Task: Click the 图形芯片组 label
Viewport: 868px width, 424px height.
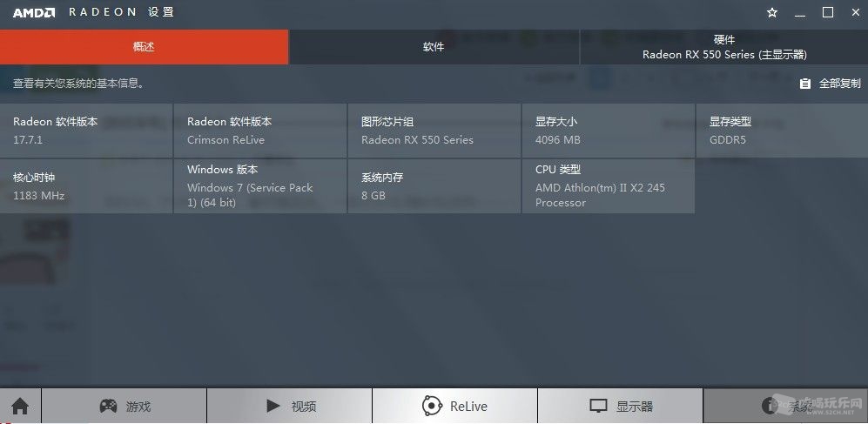Action: point(387,122)
